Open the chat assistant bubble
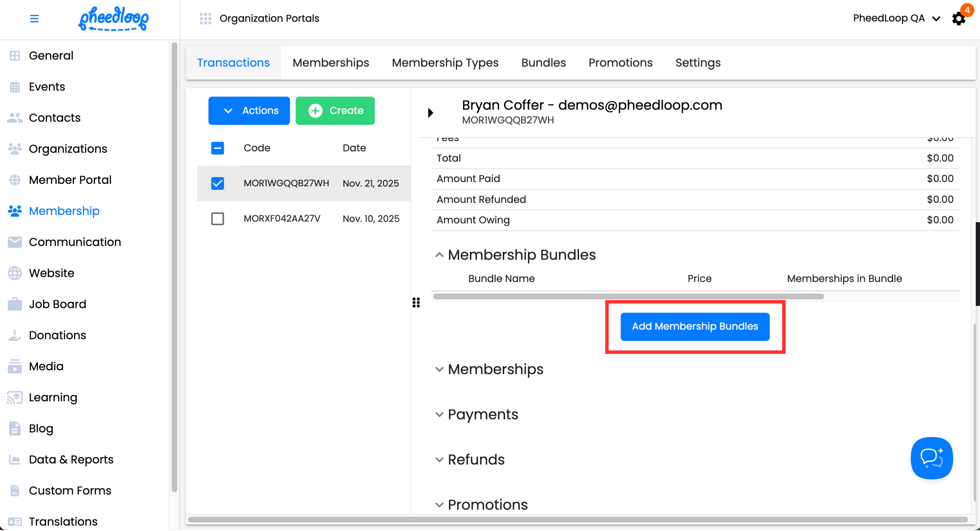Screen dimensions: 980x531 point(931,458)
